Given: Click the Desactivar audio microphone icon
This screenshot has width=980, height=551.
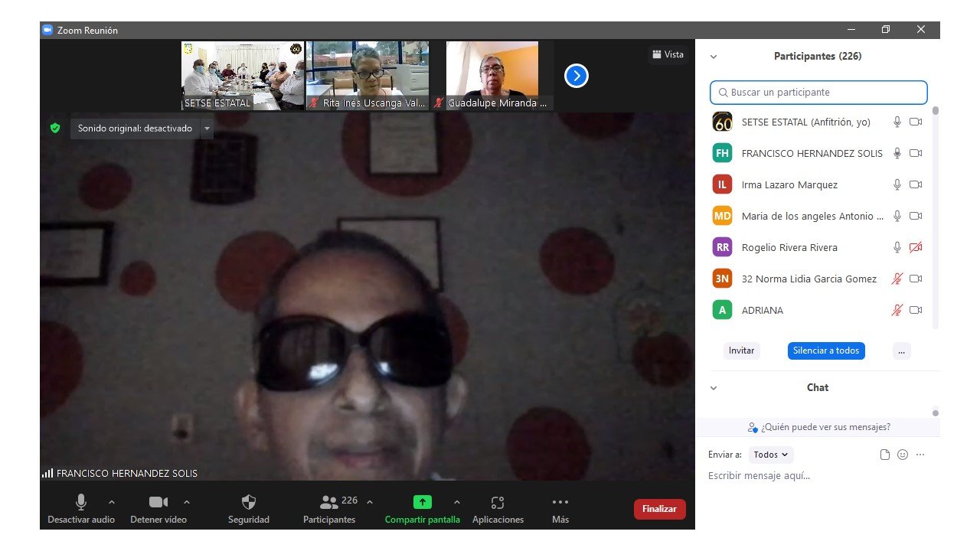Looking at the screenshot, I should [x=80, y=502].
